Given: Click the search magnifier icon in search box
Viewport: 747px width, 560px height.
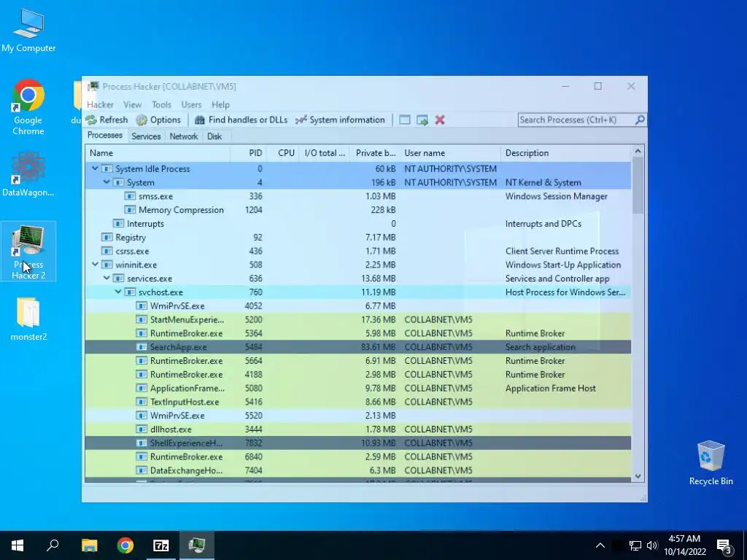Looking at the screenshot, I should pos(640,120).
